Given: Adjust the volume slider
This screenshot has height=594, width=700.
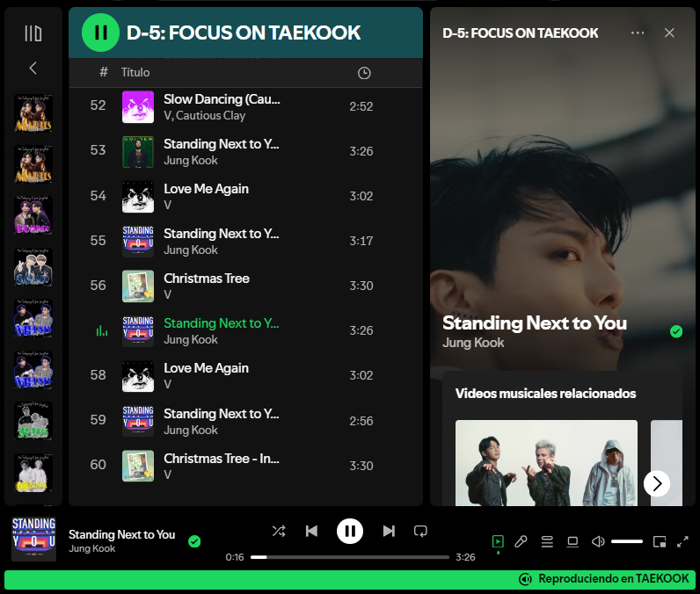Looking at the screenshot, I should [627, 541].
